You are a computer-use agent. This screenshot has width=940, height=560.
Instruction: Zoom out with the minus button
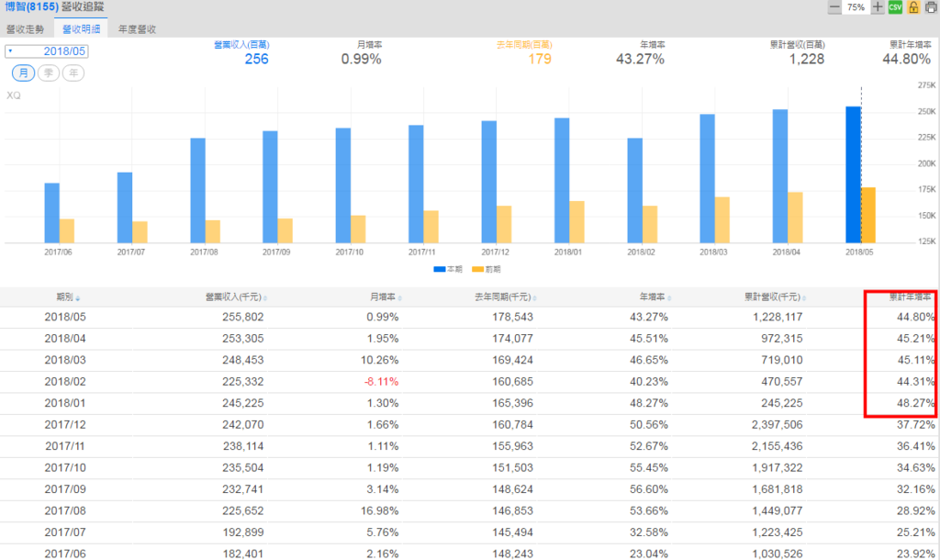click(834, 7)
